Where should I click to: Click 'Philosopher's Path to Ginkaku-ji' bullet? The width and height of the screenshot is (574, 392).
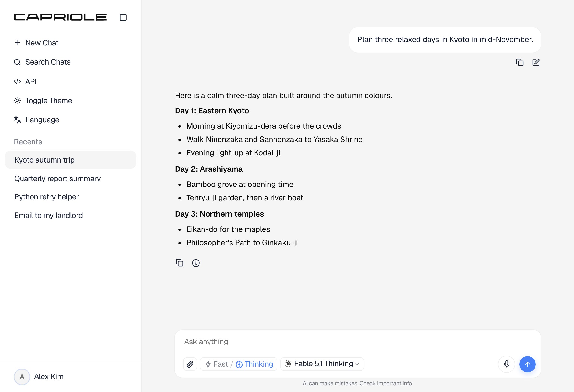(x=242, y=243)
